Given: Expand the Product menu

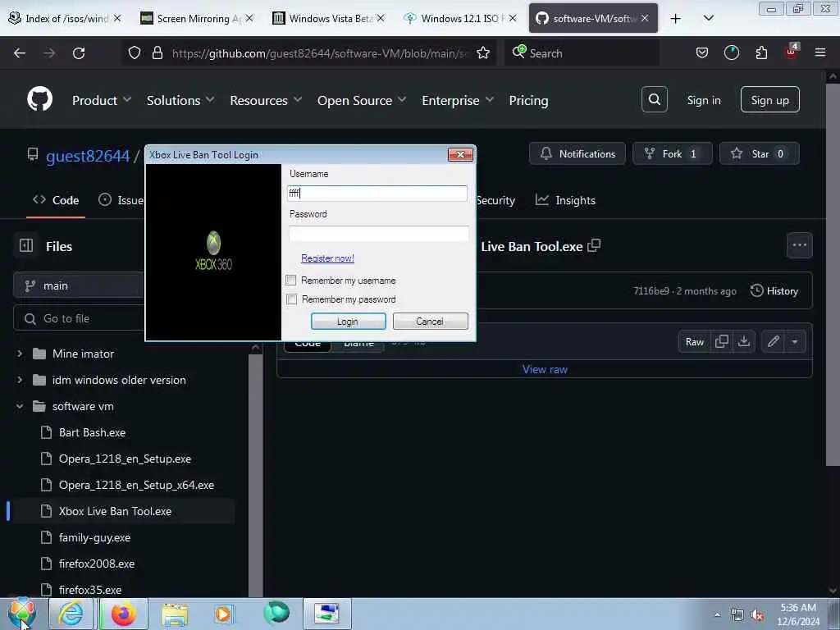Looking at the screenshot, I should pyautogui.click(x=102, y=100).
